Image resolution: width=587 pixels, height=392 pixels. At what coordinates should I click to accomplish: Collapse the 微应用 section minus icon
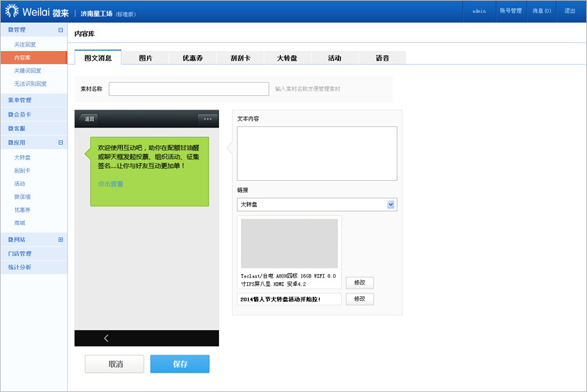coord(61,143)
